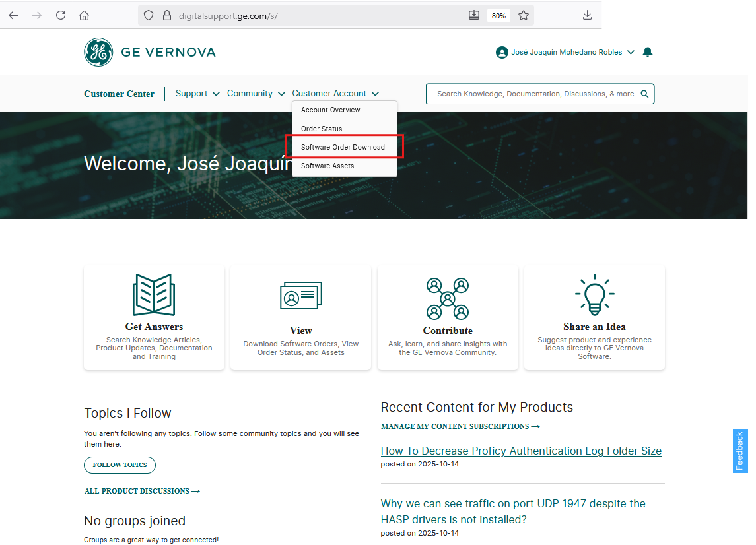Click the No groups joined heading
The image size is (756, 545).
135,521
